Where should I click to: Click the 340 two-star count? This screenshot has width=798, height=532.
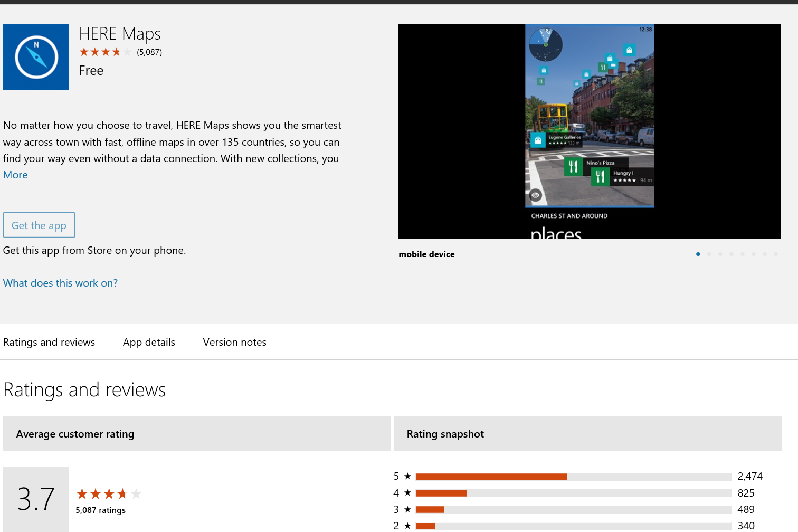746,526
